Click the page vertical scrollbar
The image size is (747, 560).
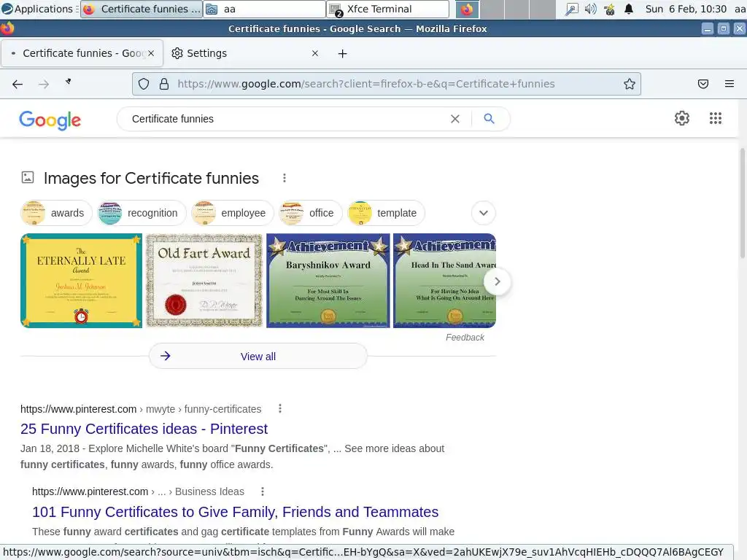point(742,203)
